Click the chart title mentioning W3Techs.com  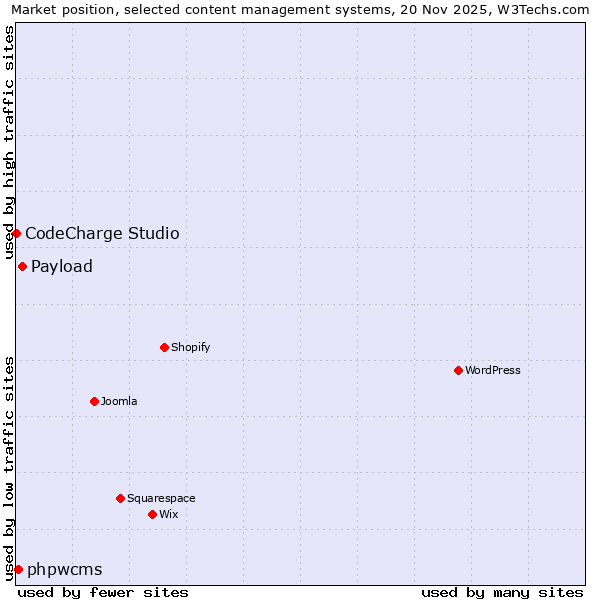click(300, 9)
